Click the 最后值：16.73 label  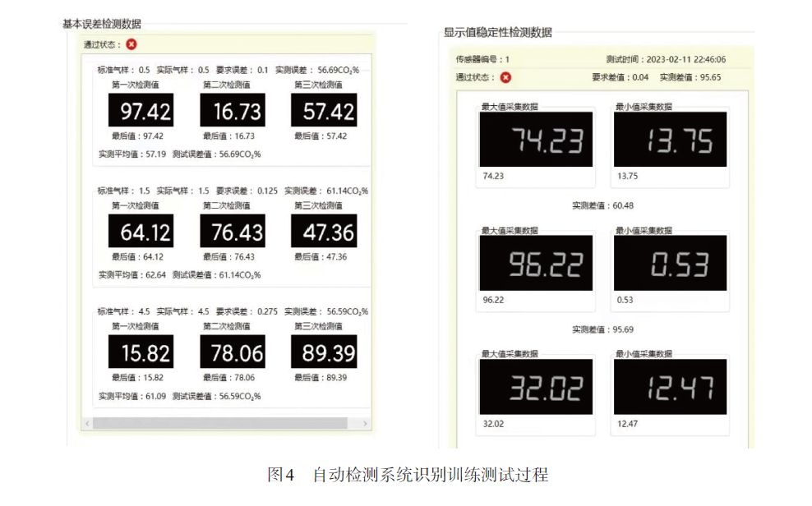point(229,136)
